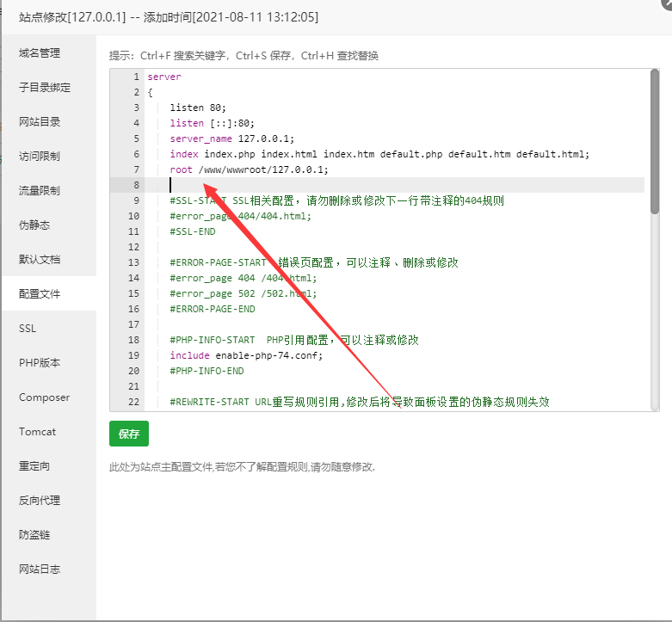Screen dimensions: 672x622
Task: Click the 配置文件 tab
Action: (x=40, y=294)
